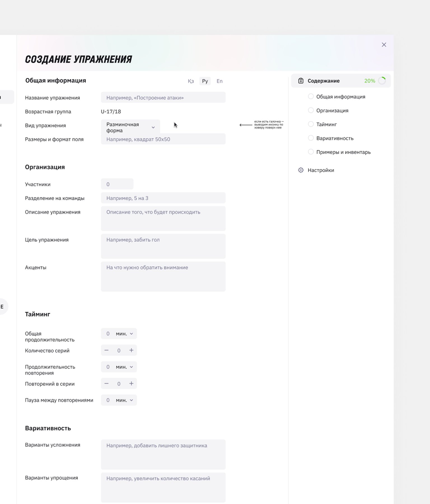Image resolution: width=430 pixels, height=504 pixels.
Task: Open the Вид упражнения dropdown
Action: [130, 127]
